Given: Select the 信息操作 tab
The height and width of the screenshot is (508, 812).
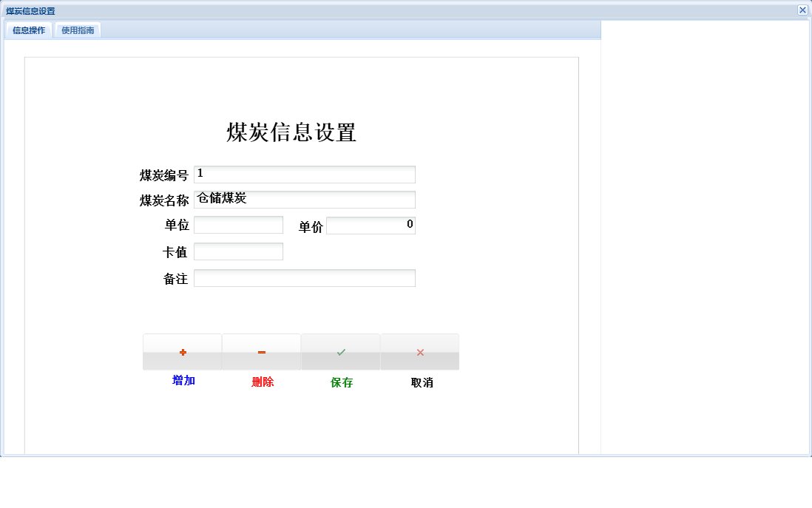Looking at the screenshot, I should point(27,30).
